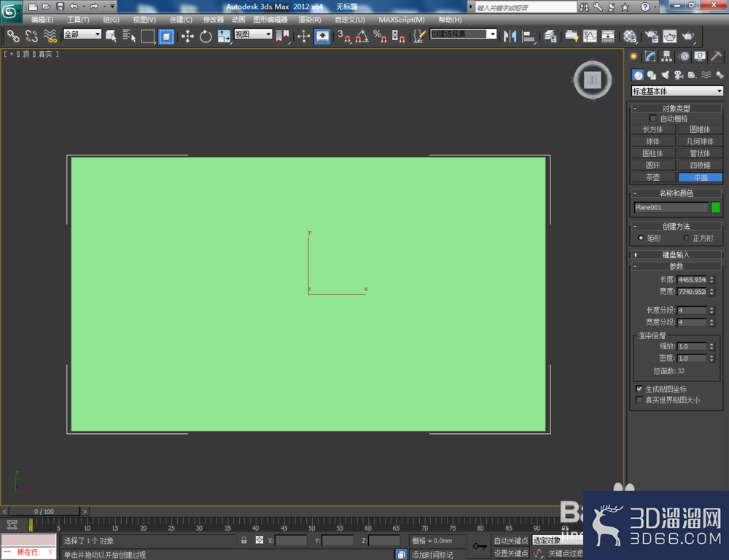Viewport: 729px width, 560px height.
Task: Toggle 生成贴图坐标 checkbox
Action: point(639,389)
